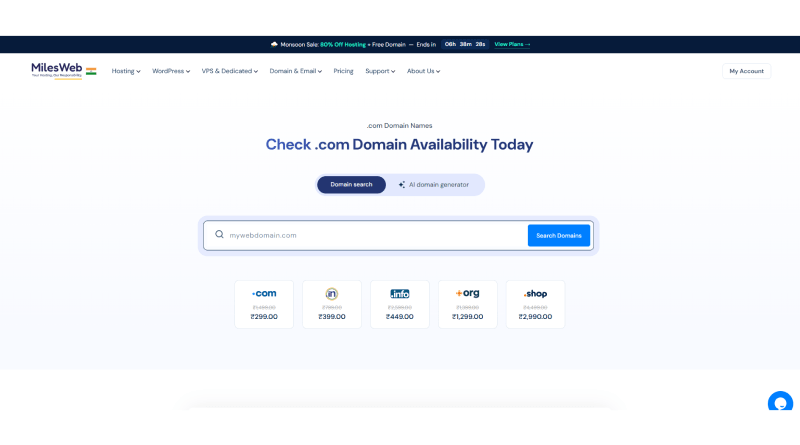Select the .shop domain logo
Screen dimensions: 800x445
[x=535, y=294]
